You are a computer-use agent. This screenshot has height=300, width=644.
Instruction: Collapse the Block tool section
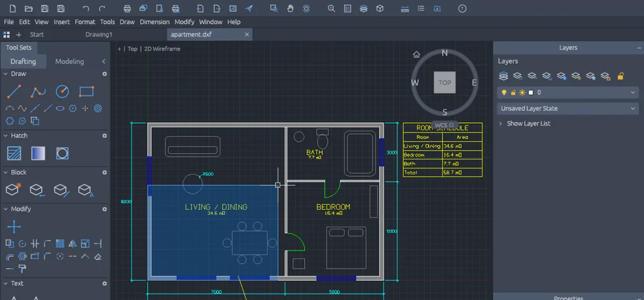5,172
